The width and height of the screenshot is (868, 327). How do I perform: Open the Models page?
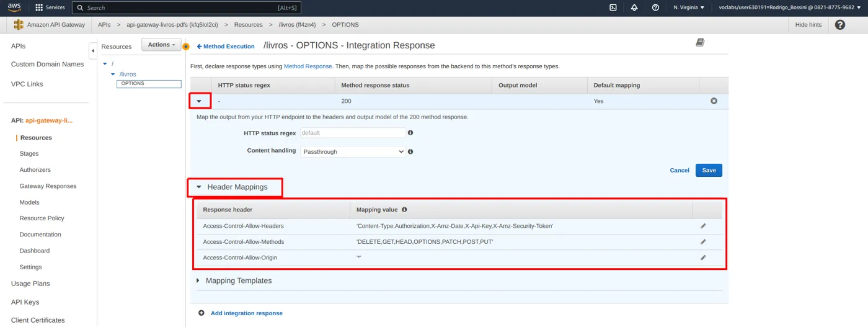[x=29, y=202]
